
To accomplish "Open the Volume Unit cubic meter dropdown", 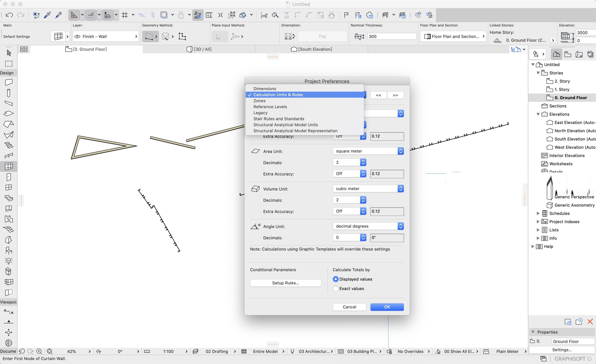I will click(x=368, y=189).
